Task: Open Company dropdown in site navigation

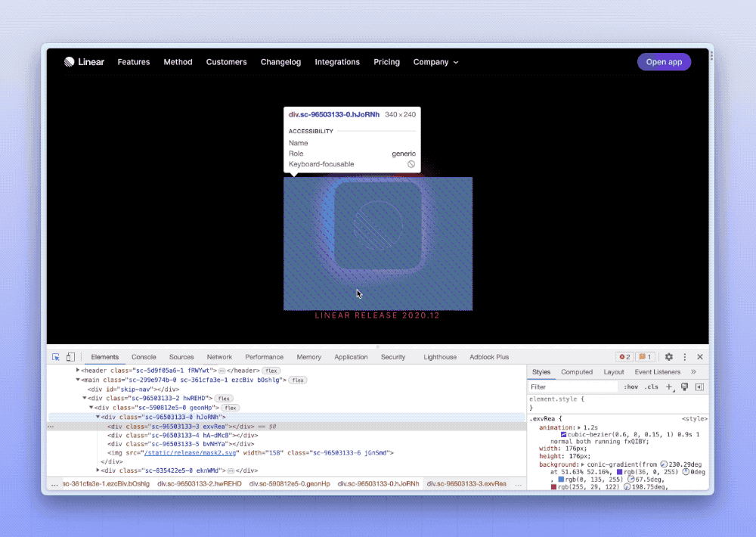Action: click(436, 62)
